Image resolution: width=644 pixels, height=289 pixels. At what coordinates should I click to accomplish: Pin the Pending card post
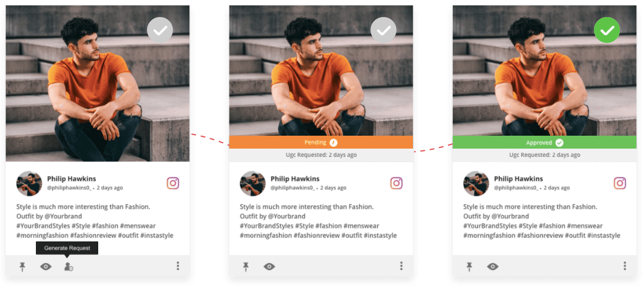(x=246, y=267)
